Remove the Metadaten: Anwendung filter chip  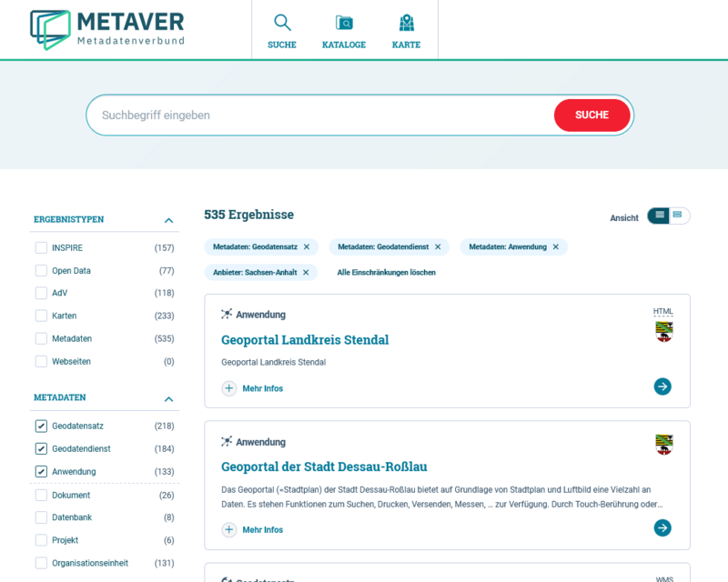tap(556, 247)
